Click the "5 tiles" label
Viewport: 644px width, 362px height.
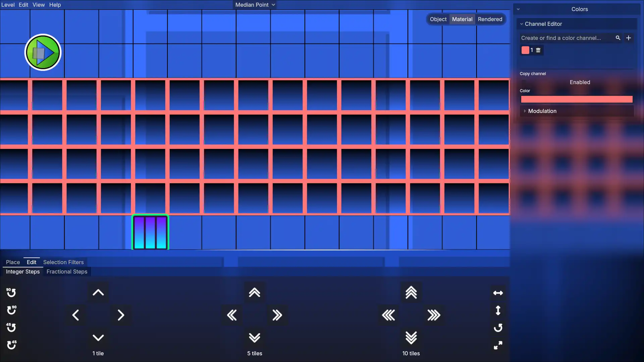[255, 353]
